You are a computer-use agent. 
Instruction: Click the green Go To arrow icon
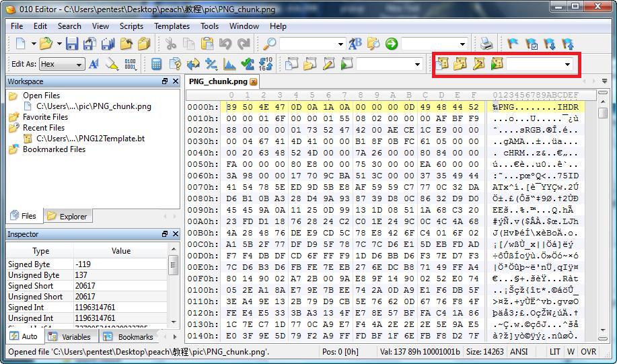point(391,44)
